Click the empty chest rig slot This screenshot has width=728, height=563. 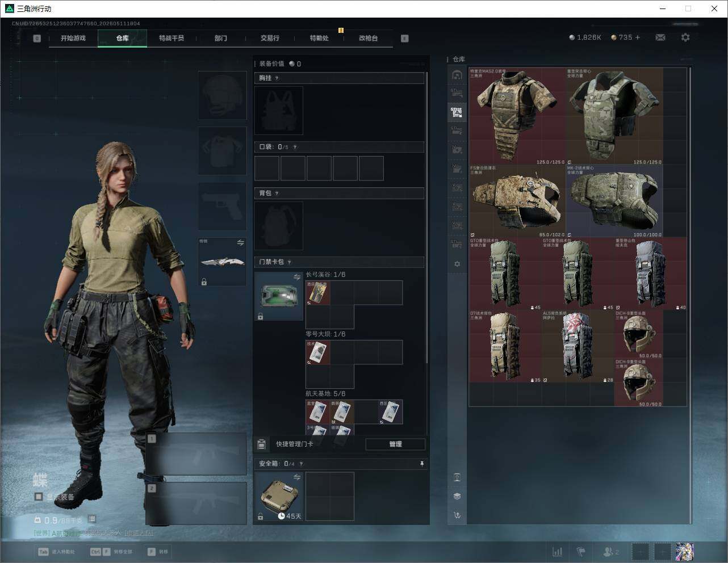[279, 111]
